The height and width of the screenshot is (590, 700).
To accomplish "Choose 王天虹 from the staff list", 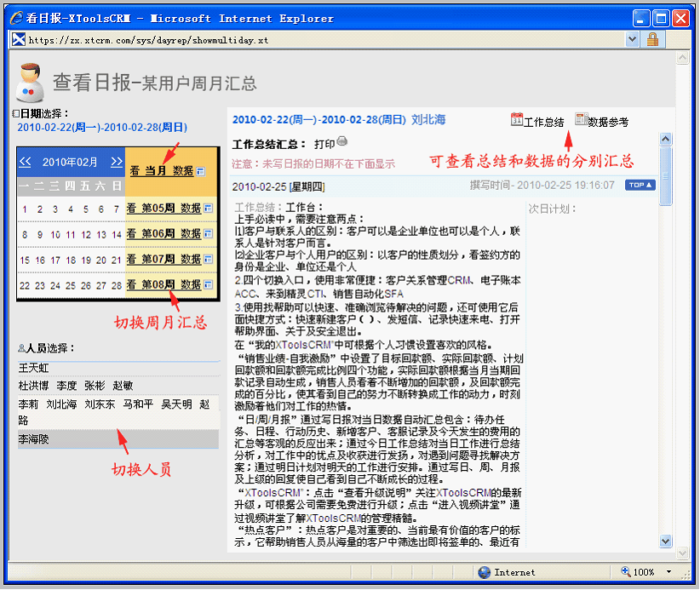I will [x=35, y=368].
